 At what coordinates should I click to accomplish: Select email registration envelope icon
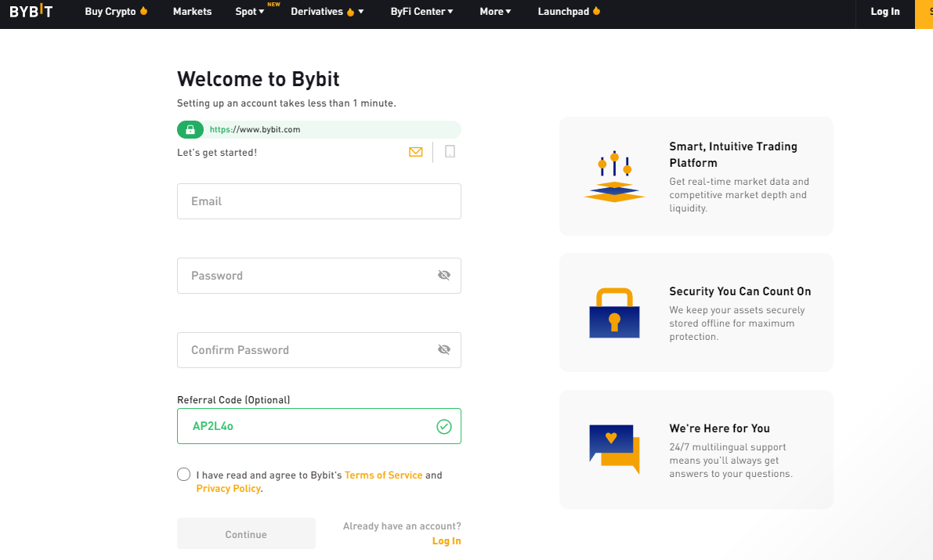tap(416, 153)
